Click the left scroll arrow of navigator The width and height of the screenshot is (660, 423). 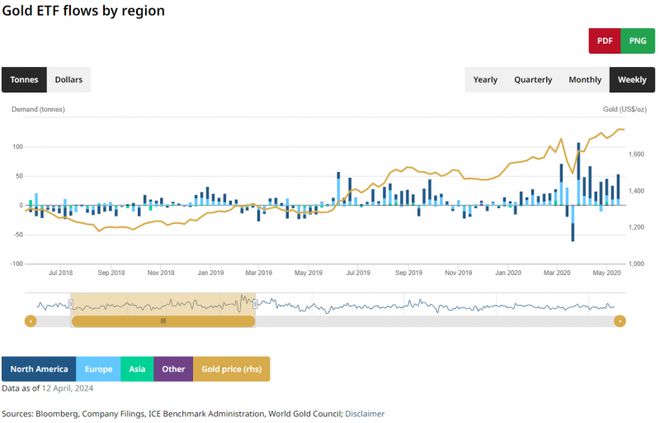31,321
